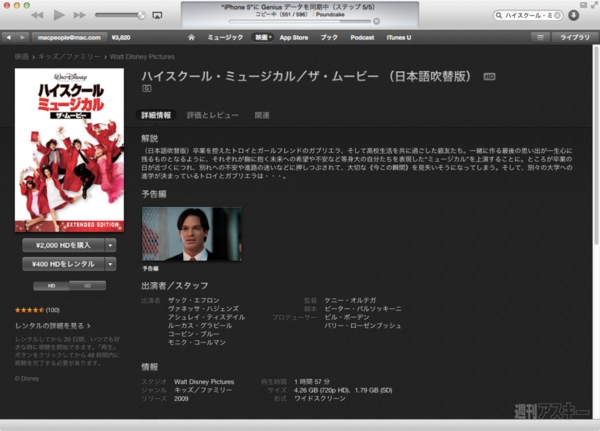
Task: Switch the toggle to HD
Action: 51,286
